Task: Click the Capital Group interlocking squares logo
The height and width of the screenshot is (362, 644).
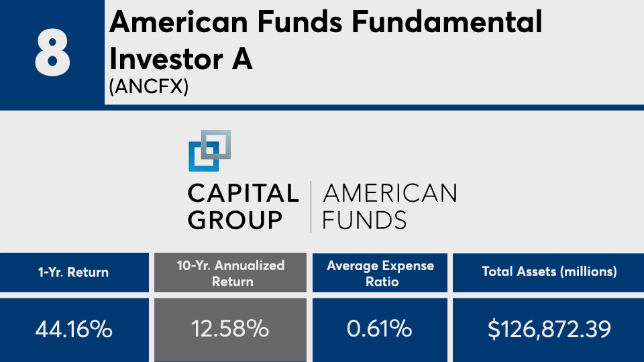Action: [209, 150]
